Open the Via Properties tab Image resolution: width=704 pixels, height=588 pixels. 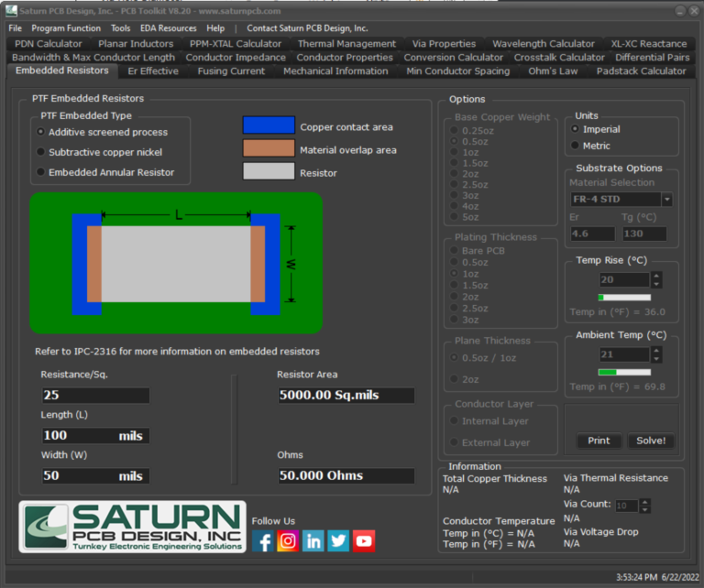click(444, 43)
